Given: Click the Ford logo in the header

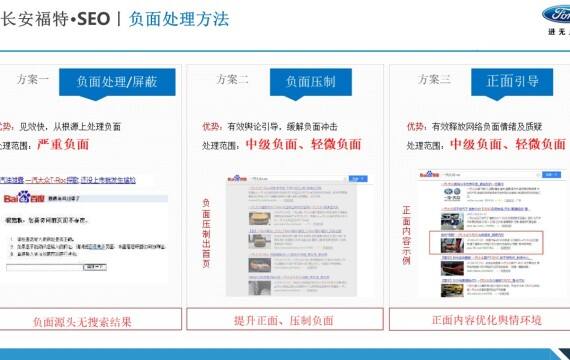Looking at the screenshot, I should [x=556, y=15].
